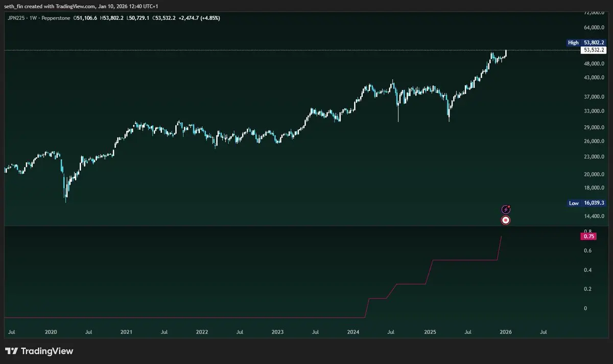The width and height of the screenshot is (613, 364).
Task: Click the legend close value C53,532.2
Action: 164,18
